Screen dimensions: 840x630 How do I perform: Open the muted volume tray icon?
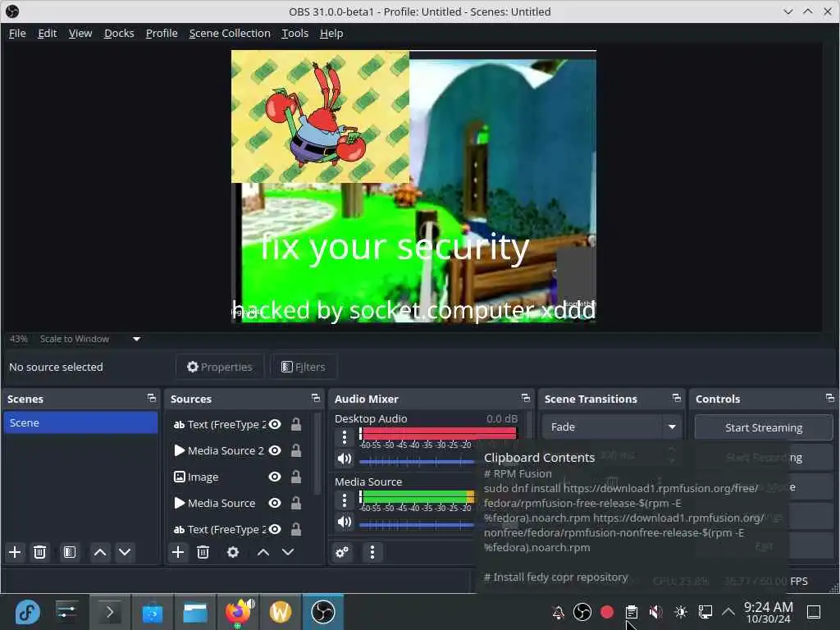click(x=655, y=612)
